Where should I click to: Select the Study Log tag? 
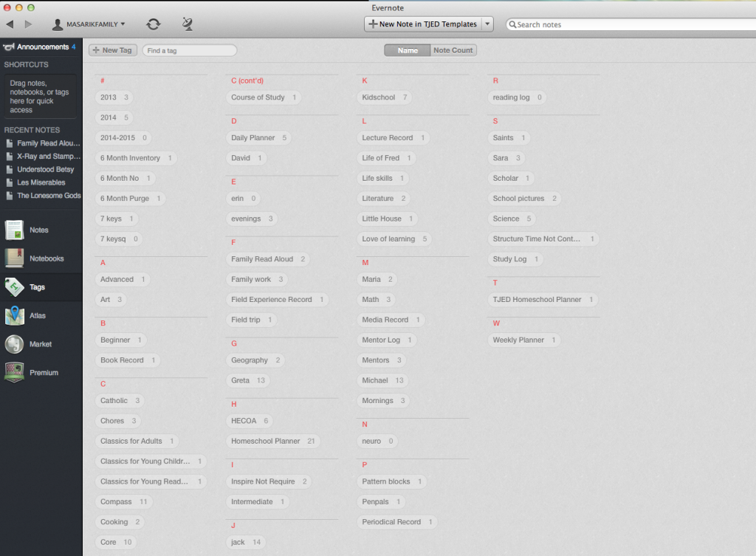pos(515,259)
